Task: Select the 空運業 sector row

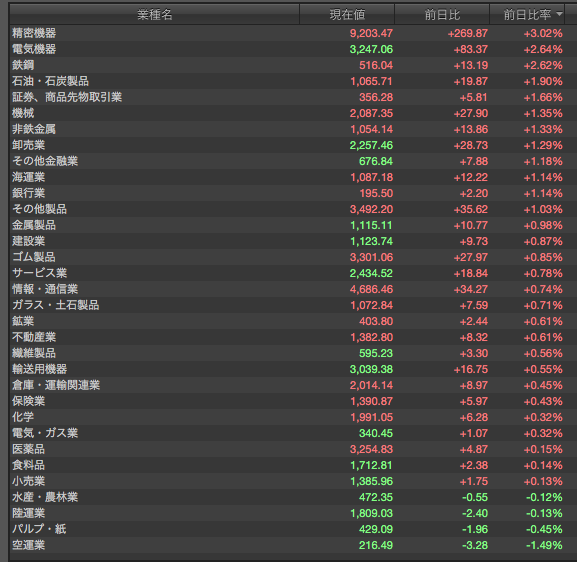Action: pos(293,545)
